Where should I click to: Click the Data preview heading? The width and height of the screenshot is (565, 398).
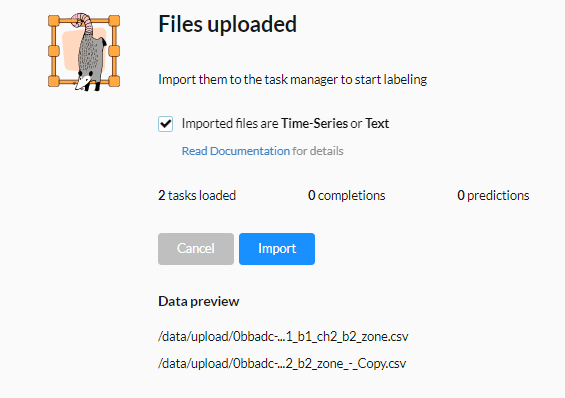pos(199,301)
